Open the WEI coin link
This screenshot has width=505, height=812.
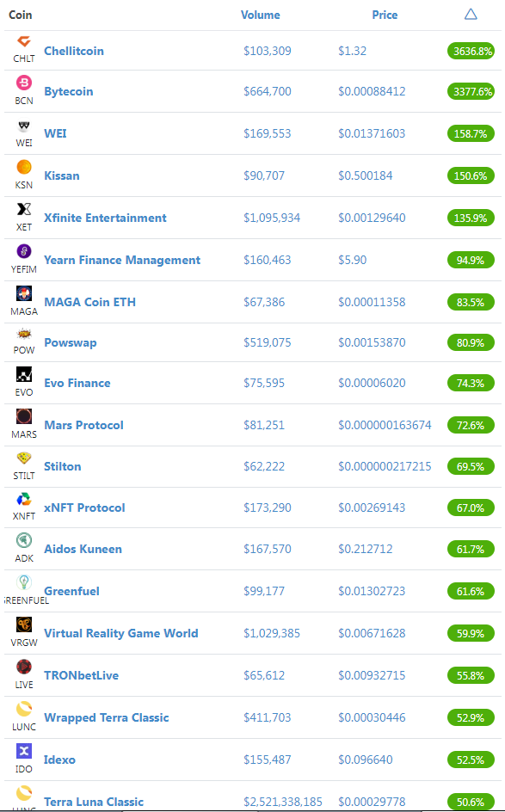point(55,133)
